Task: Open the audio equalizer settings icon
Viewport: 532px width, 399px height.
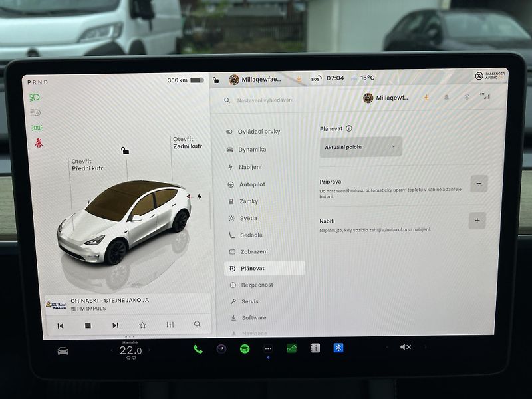Action: tap(170, 325)
